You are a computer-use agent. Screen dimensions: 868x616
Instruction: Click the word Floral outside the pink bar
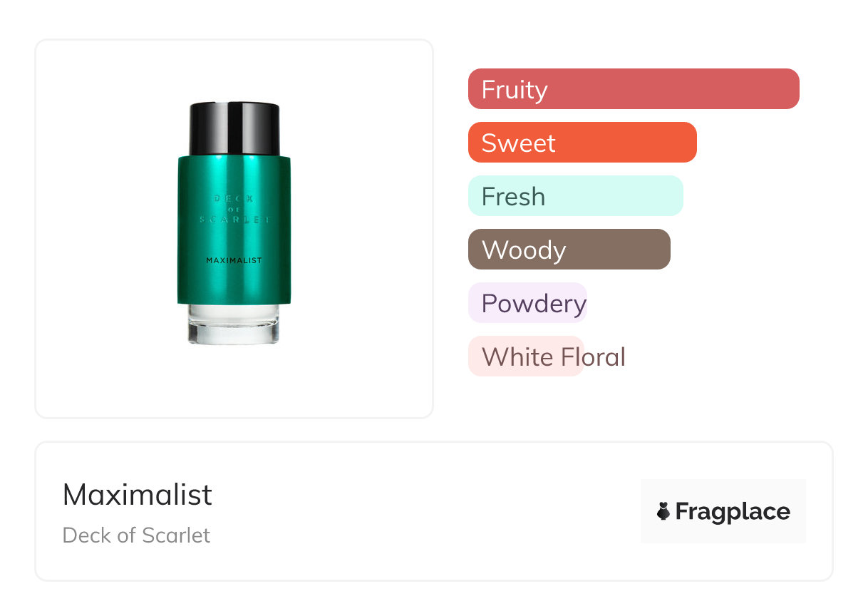pos(606,356)
